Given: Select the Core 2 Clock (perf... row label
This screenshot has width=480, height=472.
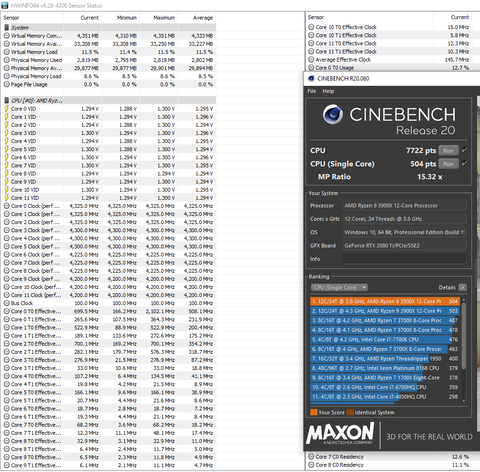Looking at the screenshot, I should pyautogui.click(x=35, y=222).
